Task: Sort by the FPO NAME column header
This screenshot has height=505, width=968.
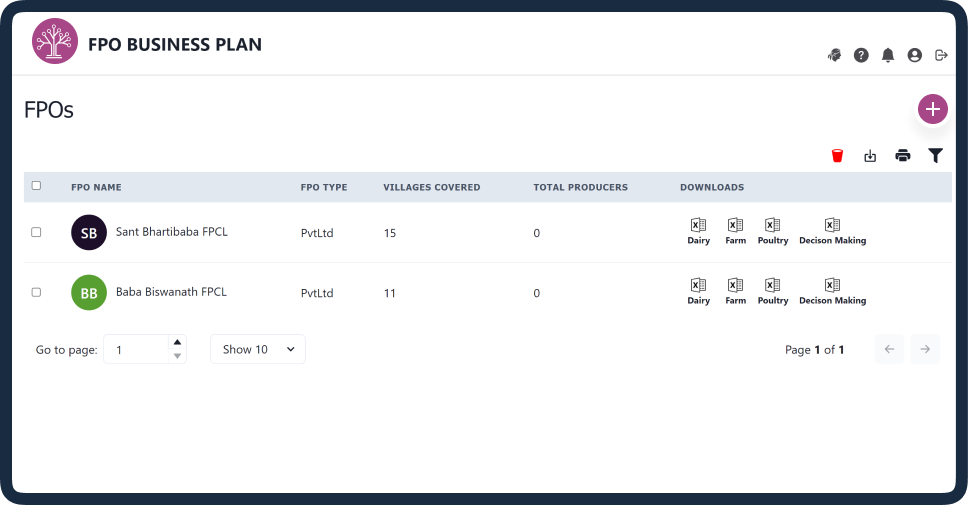Action: pos(96,187)
